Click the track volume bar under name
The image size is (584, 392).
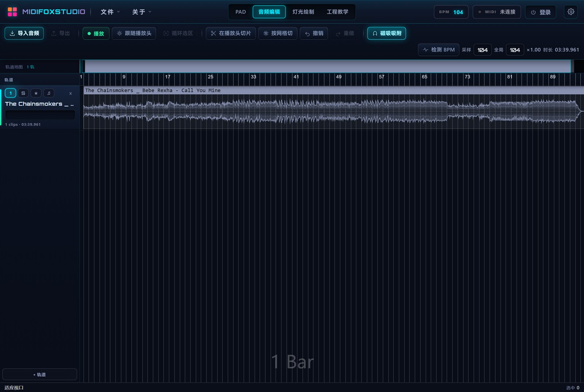pos(40,115)
